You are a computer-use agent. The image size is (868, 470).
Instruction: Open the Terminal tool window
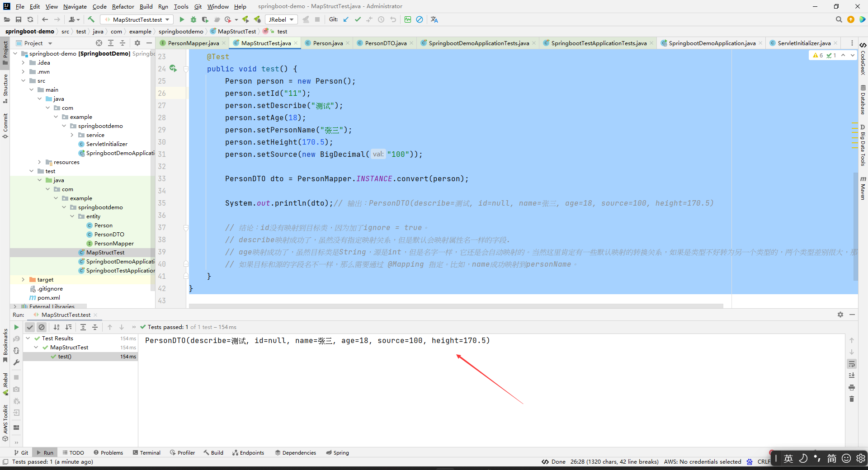(x=147, y=452)
